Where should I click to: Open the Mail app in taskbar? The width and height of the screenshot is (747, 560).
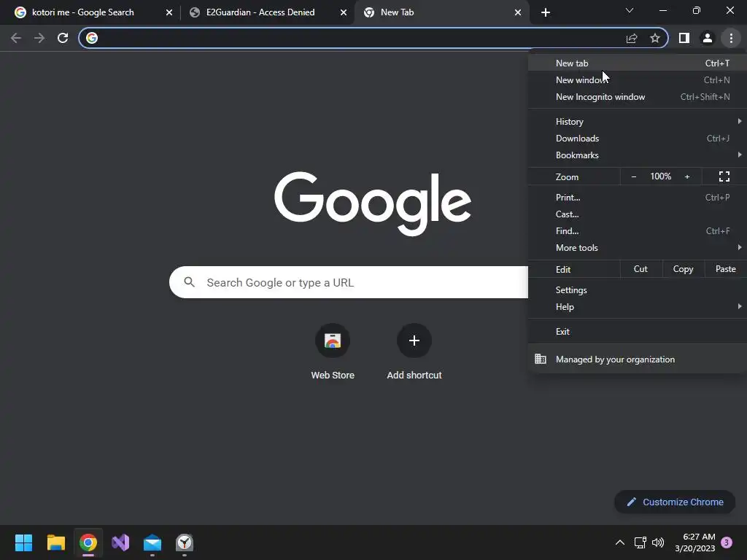tap(152, 542)
